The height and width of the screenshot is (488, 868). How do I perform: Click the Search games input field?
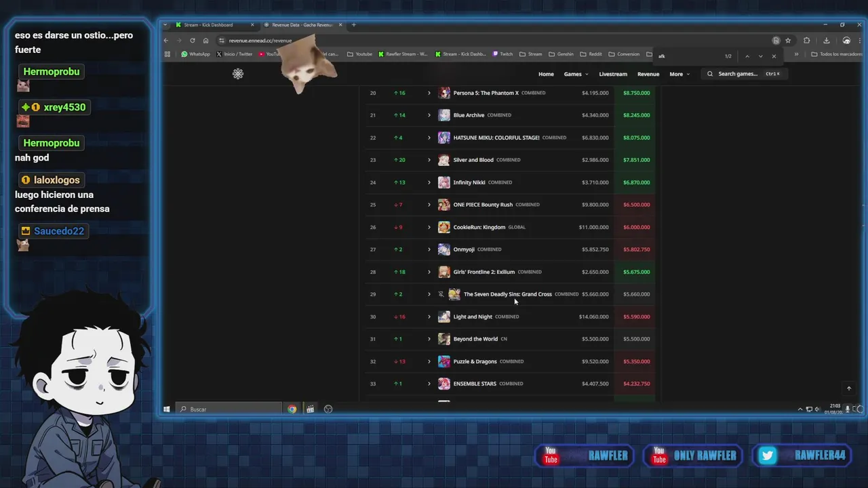(x=744, y=74)
